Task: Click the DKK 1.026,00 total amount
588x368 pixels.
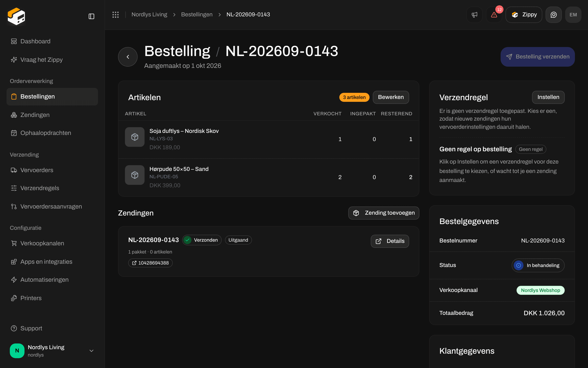Action: point(544,313)
